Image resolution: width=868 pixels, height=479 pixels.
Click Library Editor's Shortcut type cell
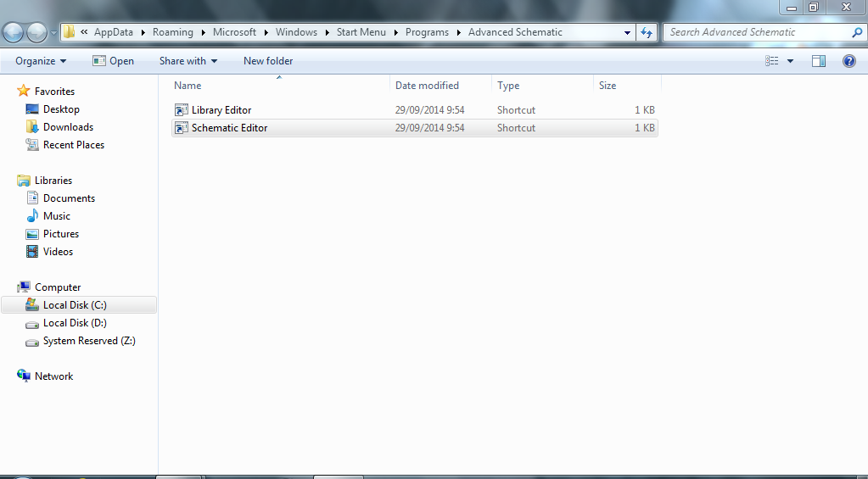[x=516, y=110]
